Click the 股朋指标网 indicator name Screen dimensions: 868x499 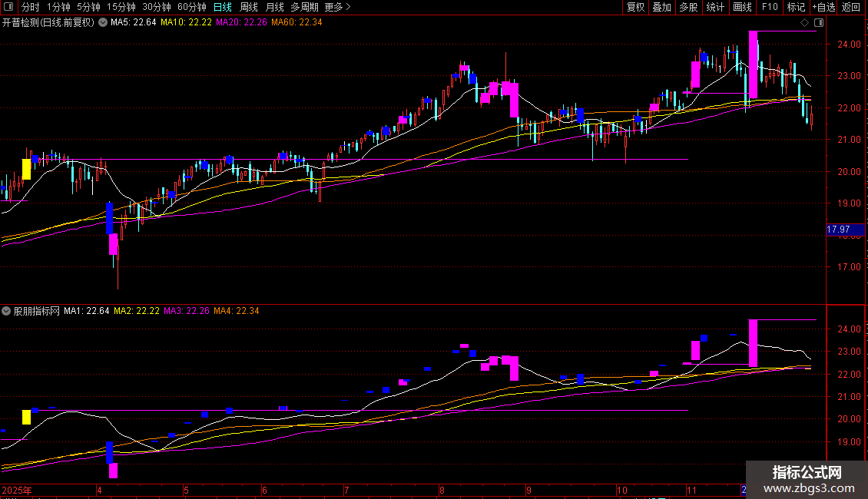click(37, 311)
